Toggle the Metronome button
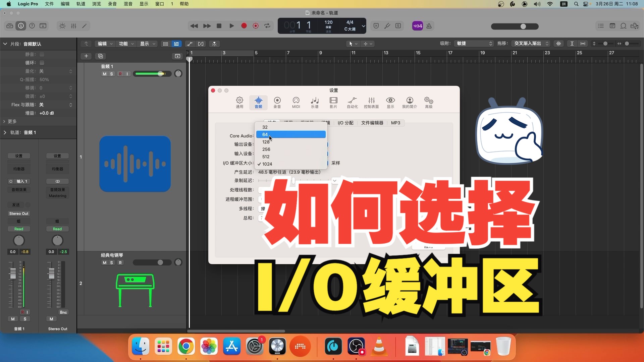The height and width of the screenshot is (362, 644). (429, 26)
